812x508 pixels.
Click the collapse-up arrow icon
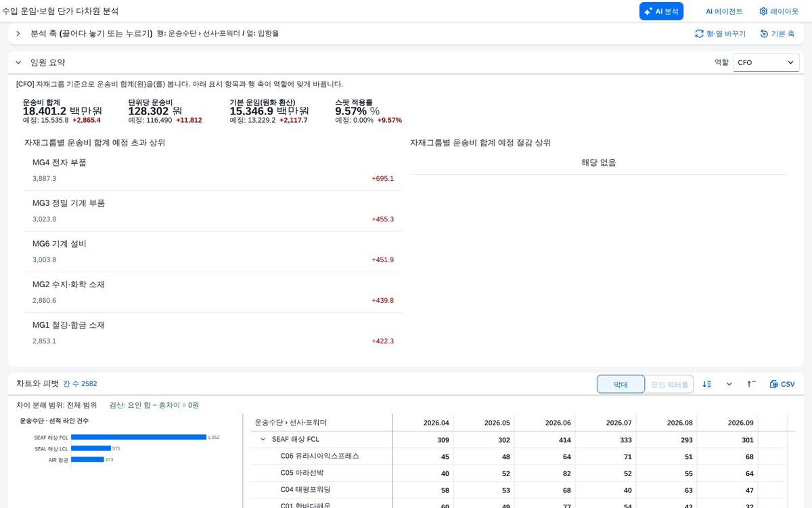pyautogui.click(x=751, y=384)
